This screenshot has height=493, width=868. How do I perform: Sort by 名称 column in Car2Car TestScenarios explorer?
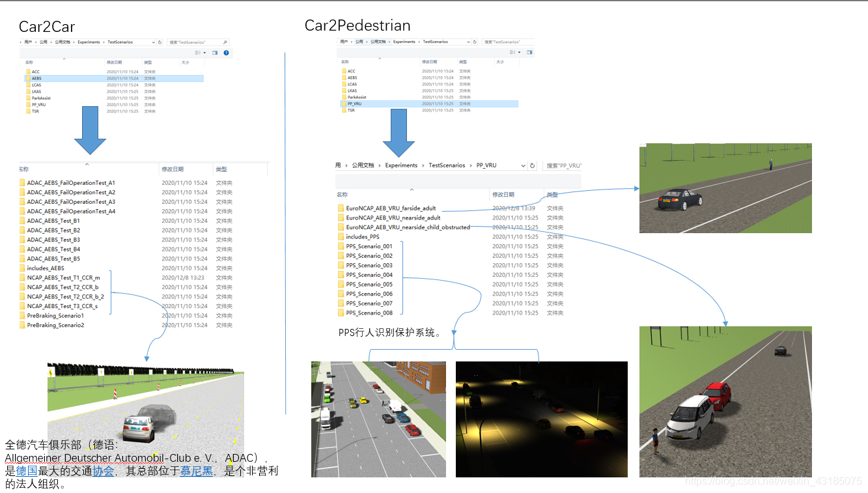click(x=29, y=63)
